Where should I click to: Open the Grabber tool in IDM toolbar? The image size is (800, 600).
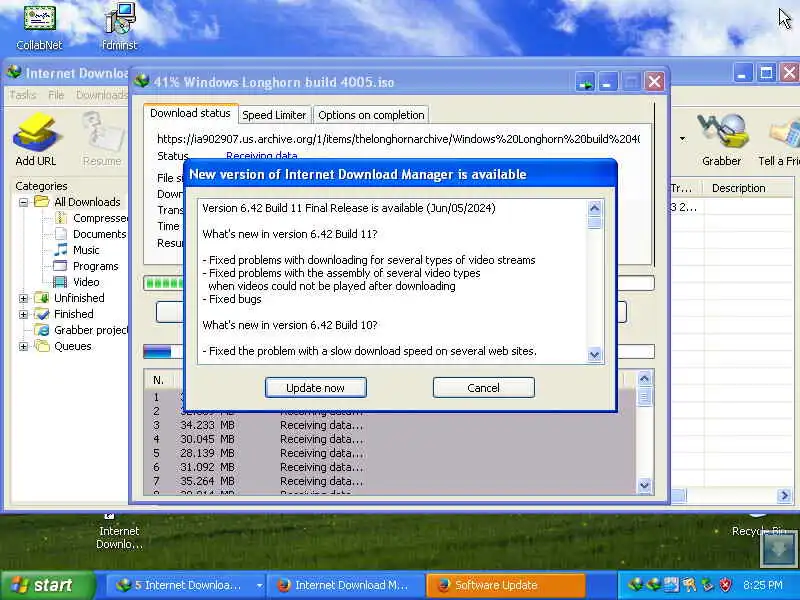pos(721,139)
